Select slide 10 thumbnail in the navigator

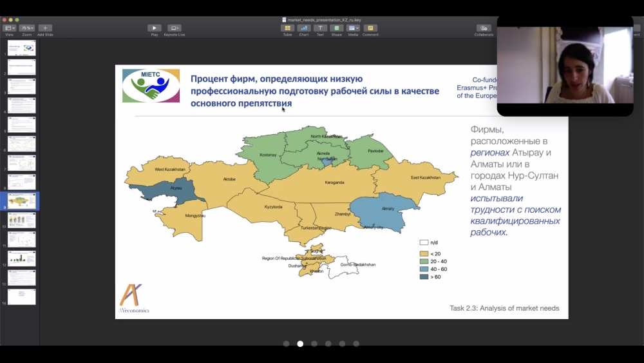click(x=21, y=220)
